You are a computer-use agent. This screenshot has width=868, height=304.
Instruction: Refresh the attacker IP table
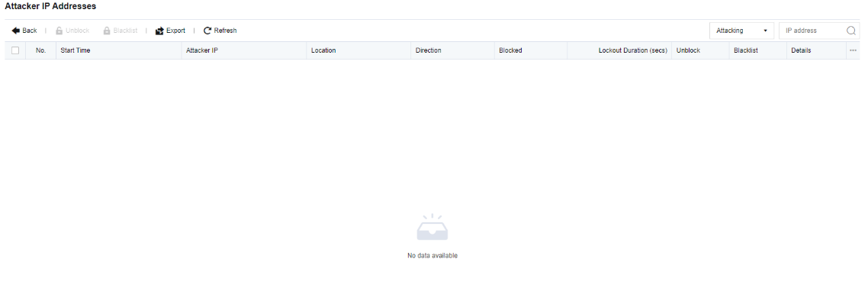[x=220, y=31]
